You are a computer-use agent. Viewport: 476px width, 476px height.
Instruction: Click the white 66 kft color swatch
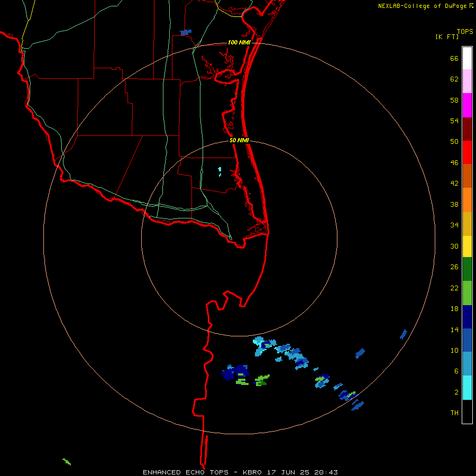pyautogui.click(x=467, y=58)
